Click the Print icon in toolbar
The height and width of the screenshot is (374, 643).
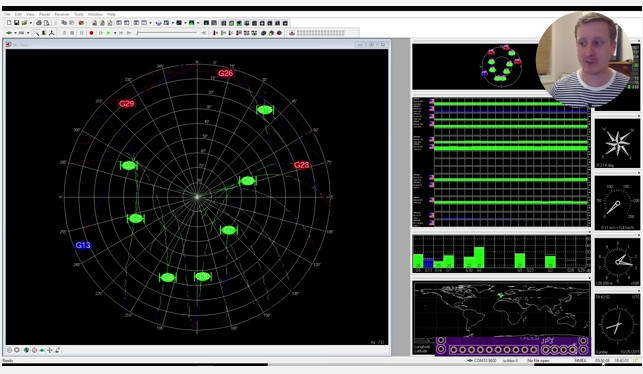39,23
